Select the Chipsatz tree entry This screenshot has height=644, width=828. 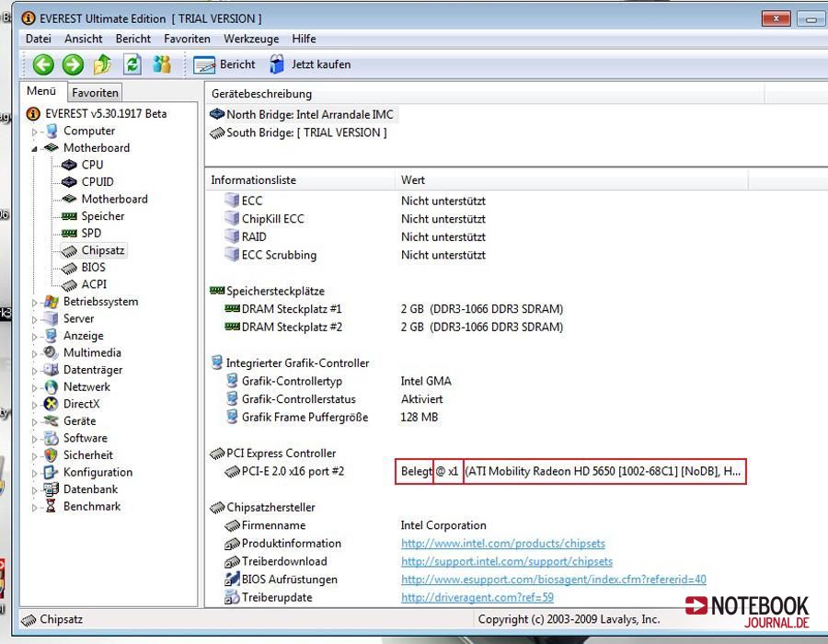coord(103,250)
